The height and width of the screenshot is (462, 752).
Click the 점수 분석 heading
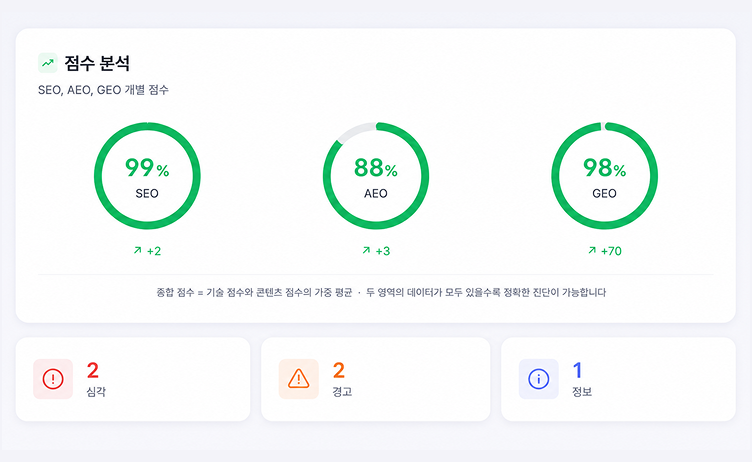click(97, 63)
